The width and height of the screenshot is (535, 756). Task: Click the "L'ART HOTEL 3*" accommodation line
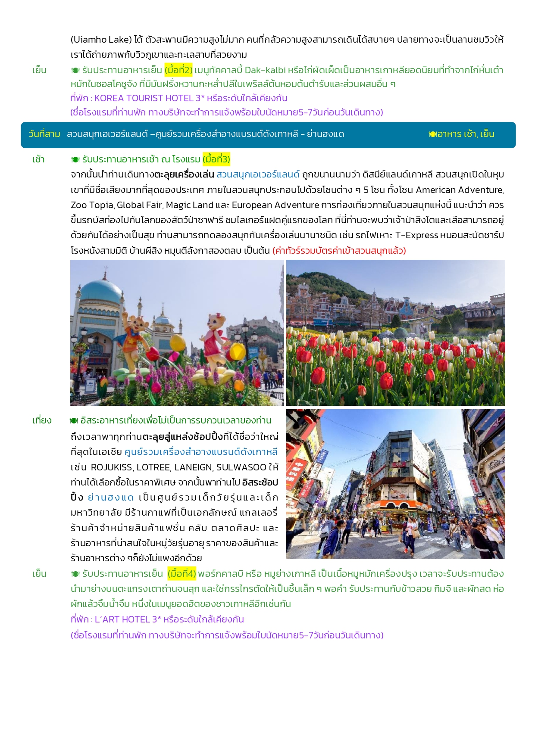click(x=157, y=619)
